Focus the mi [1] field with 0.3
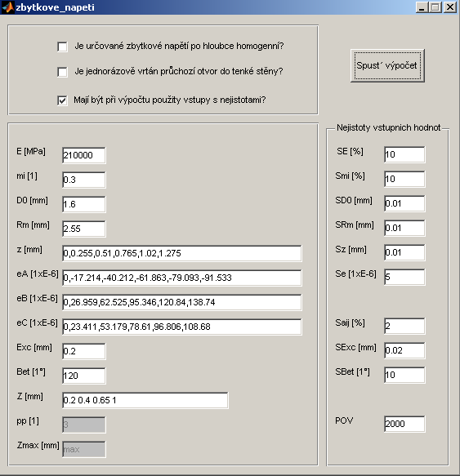This screenshot has width=460, height=476. click(84, 180)
